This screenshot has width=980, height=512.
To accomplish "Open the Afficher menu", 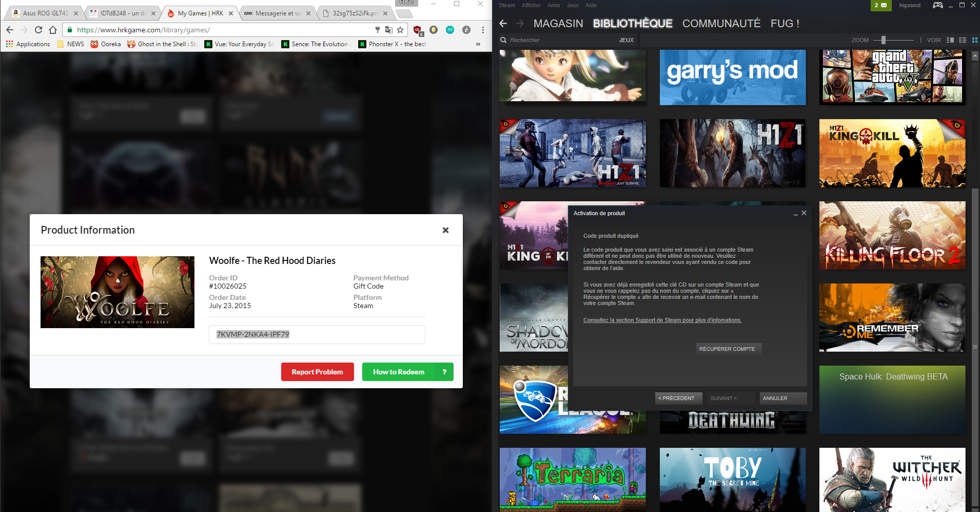I will (531, 5).
